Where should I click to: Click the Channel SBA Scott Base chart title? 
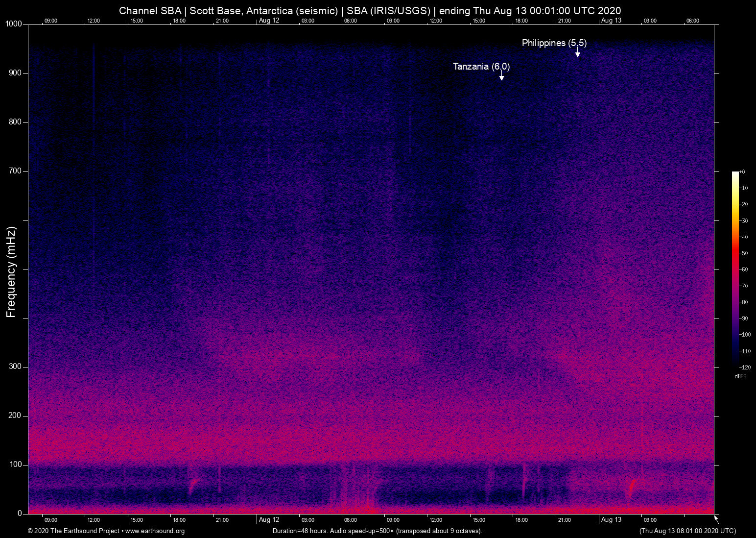coord(370,10)
